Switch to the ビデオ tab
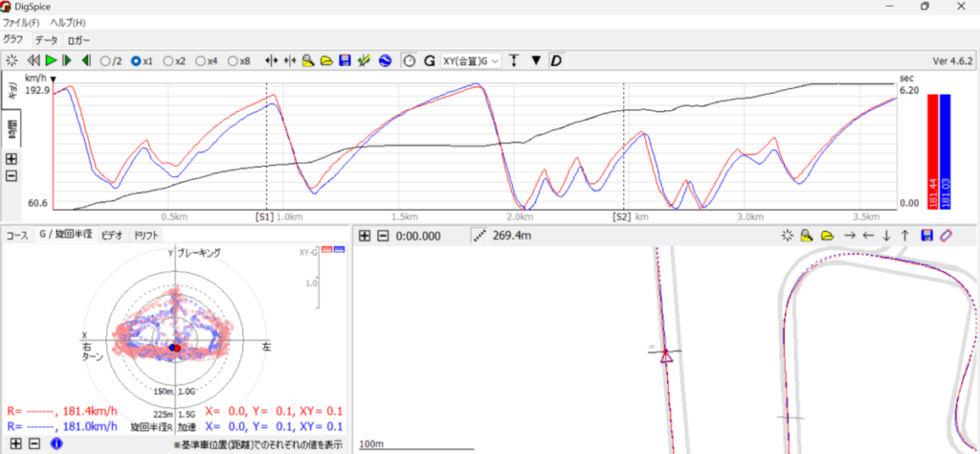Screen dimensions: 980x454 [x=111, y=235]
